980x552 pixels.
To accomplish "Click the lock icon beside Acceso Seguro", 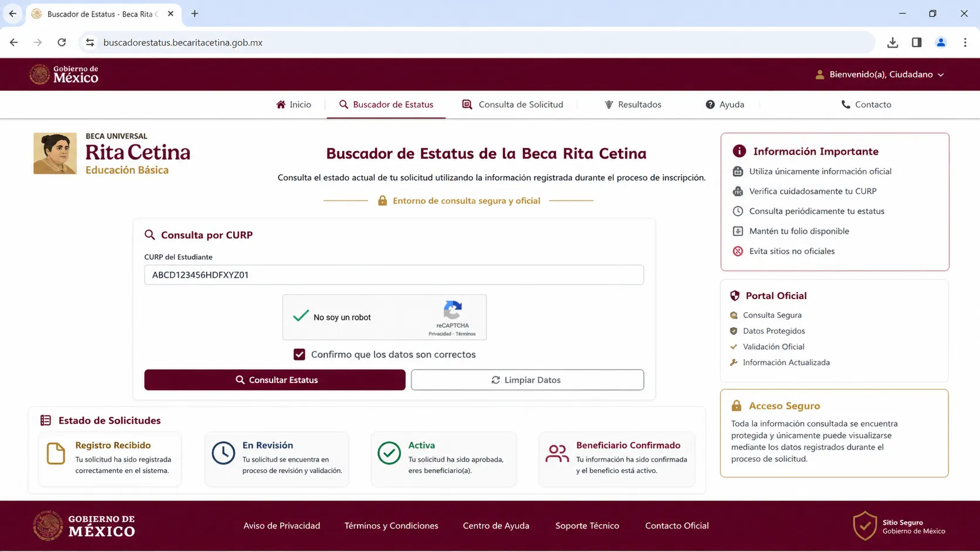I will [737, 405].
